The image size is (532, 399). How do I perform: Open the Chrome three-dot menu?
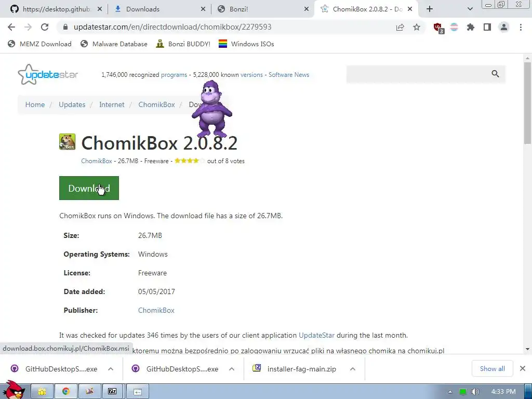(x=521, y=27)
